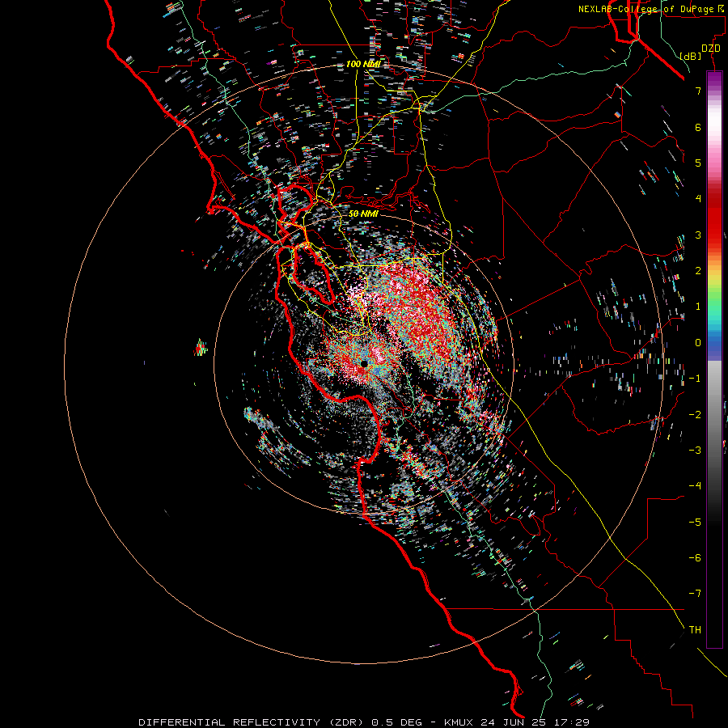Click the isolated offshore echo west of the coast

201,348
